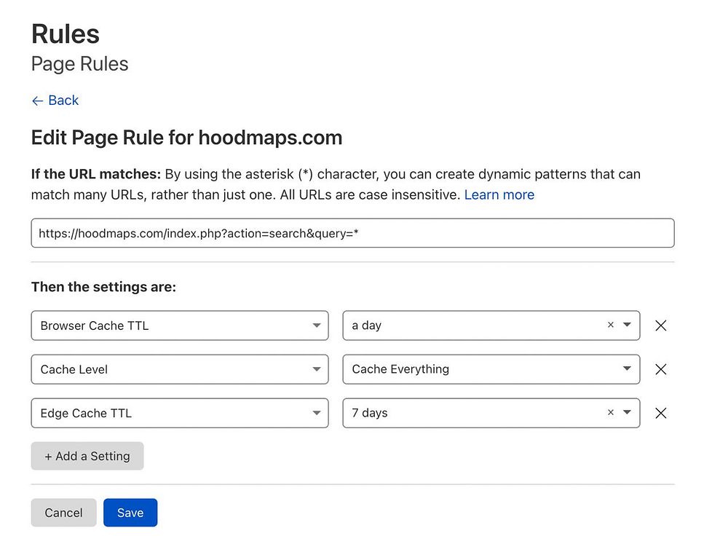
Task: Remove the Browser Cache TTL setting row
Action: (660, 326)
